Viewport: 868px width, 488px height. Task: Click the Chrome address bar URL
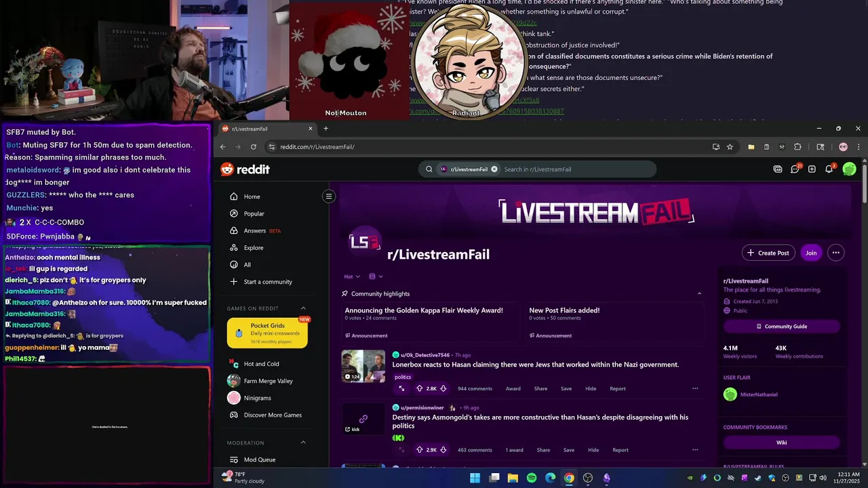(x=317, y=146)
